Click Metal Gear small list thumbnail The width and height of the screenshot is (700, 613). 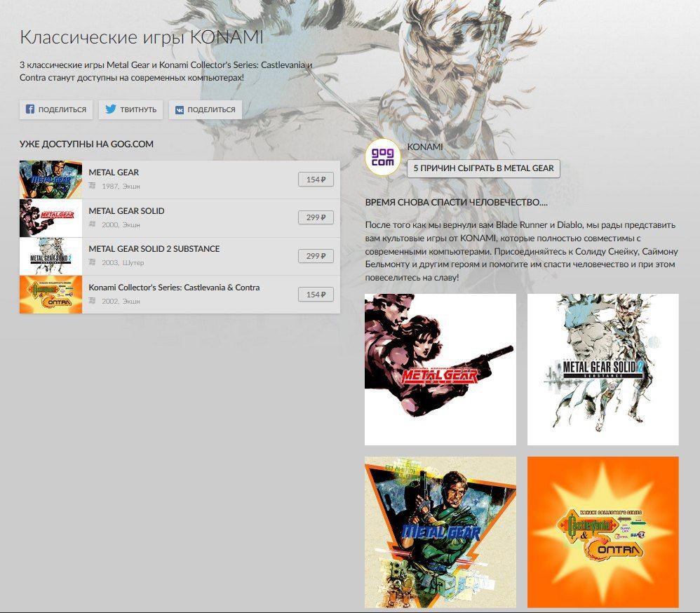(x=51, y=180)
